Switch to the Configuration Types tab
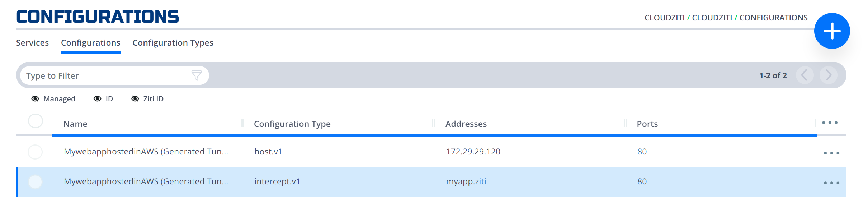868x217 pixels. coord(173,43)
